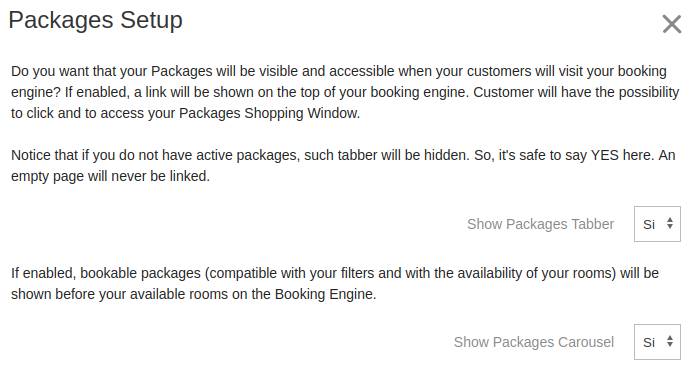Screen dimensions: 691x372
Task: Select the Si value in the Carousel dropdown
Action: pyautogui.click(x=649, y=342)
